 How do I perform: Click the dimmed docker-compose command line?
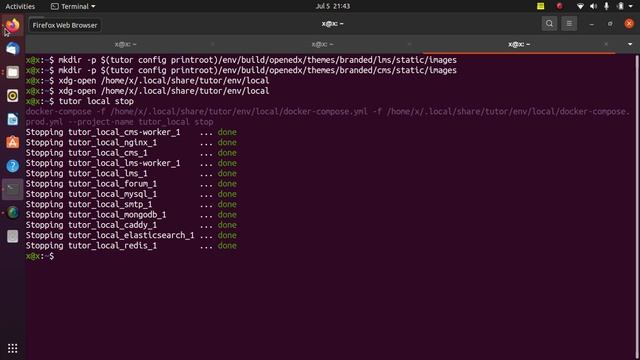click(x=328, y=117)
